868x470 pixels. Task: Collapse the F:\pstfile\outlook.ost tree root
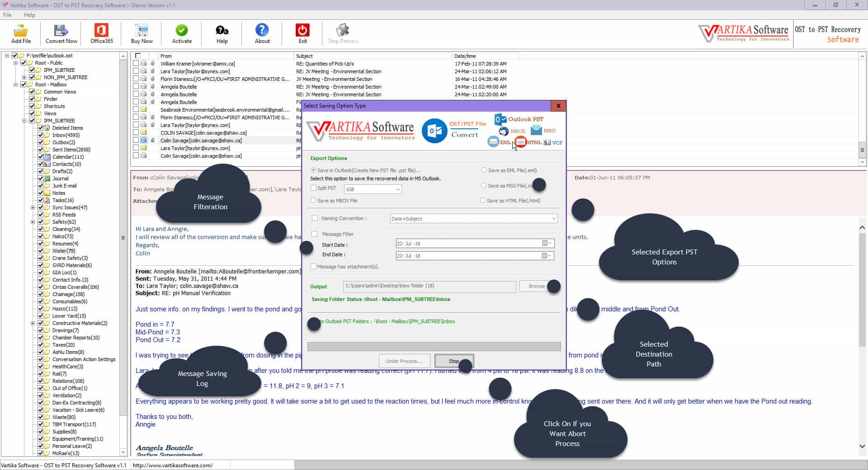[x=7, y=56]
